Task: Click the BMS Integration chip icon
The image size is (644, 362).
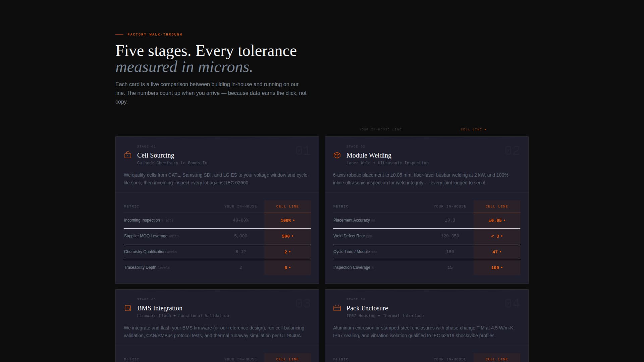Action: pyautogui.click(x=127, y=308)
